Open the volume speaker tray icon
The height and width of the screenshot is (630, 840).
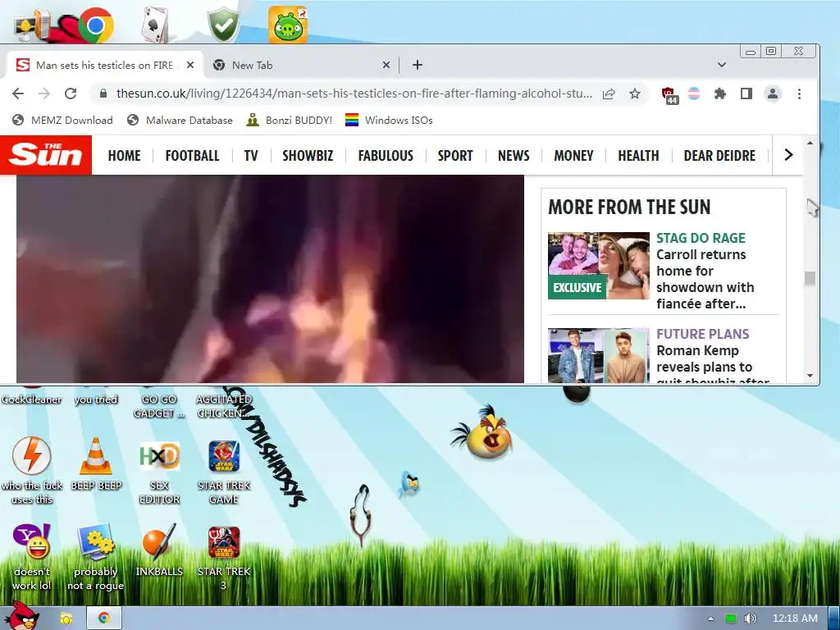point(750,619)
